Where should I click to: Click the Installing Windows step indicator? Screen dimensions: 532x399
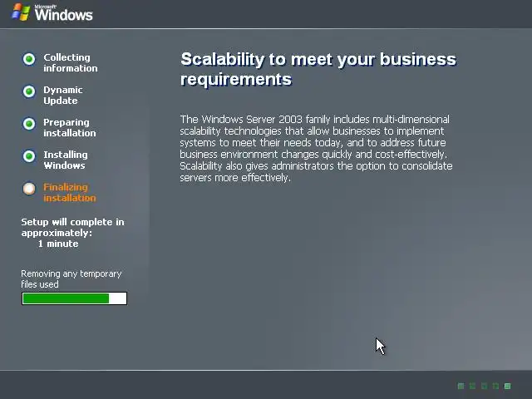(x=29, y=156)
